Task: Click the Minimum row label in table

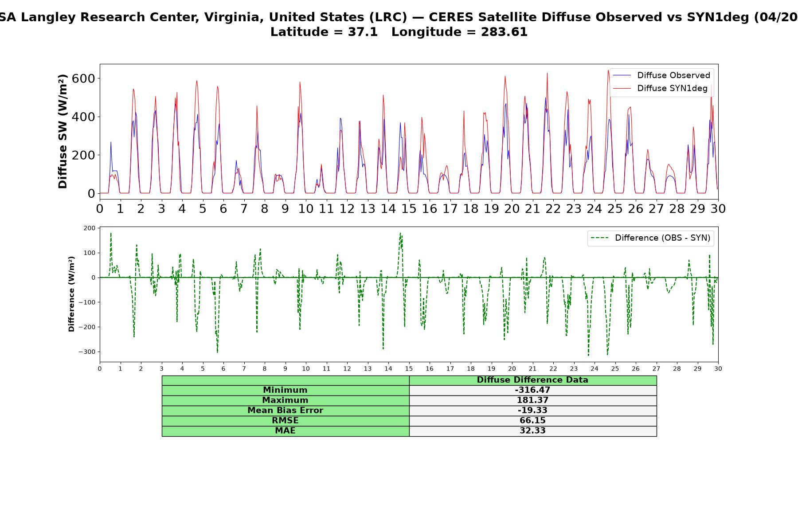Action: pos(285,390)
